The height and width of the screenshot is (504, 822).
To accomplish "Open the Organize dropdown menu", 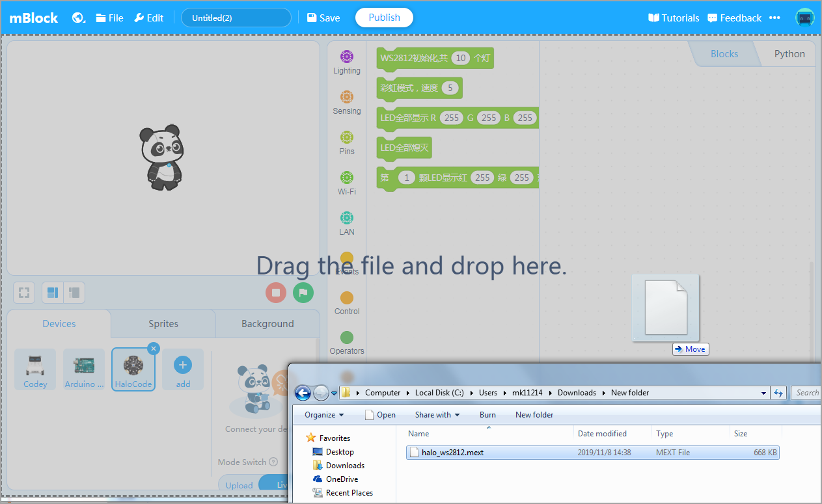I will 323,415.
